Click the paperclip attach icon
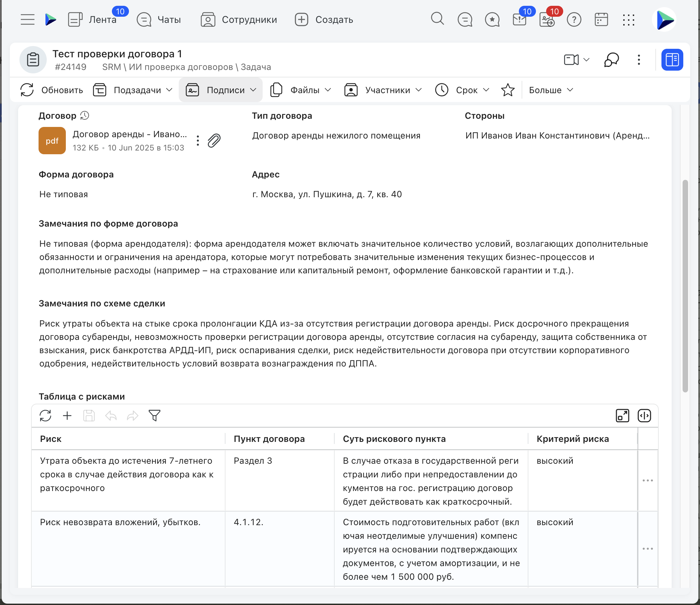Viewport: 700px width, 605px height. click(214, 141)
